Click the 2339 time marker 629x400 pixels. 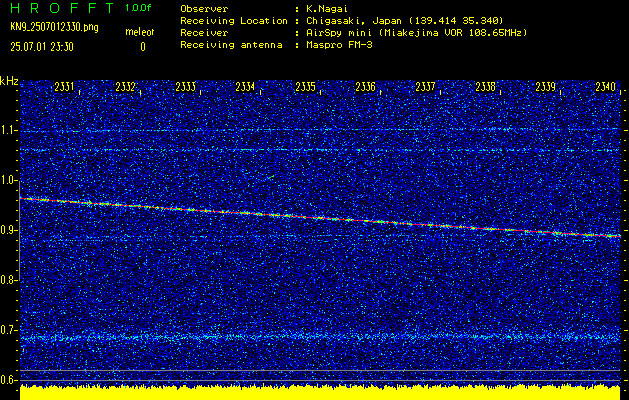tap(546, 87)
